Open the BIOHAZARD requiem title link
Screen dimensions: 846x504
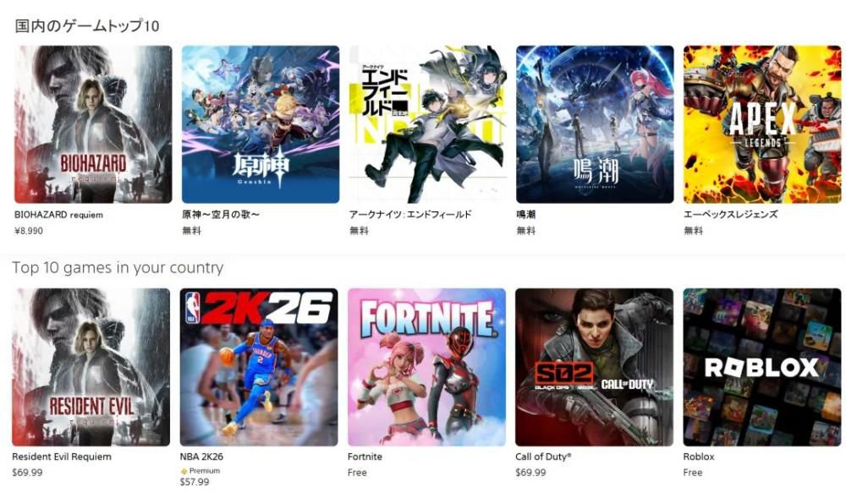click(x=59, y=215)
